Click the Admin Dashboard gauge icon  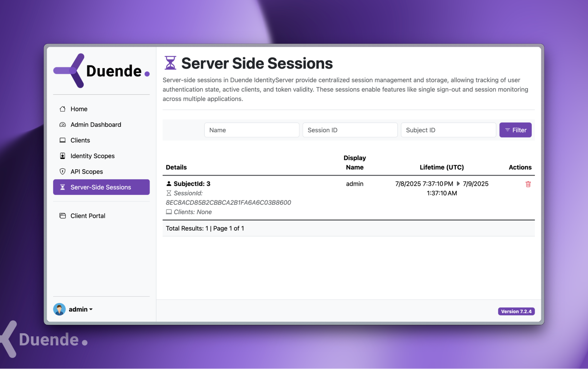[x=62, y=125]
